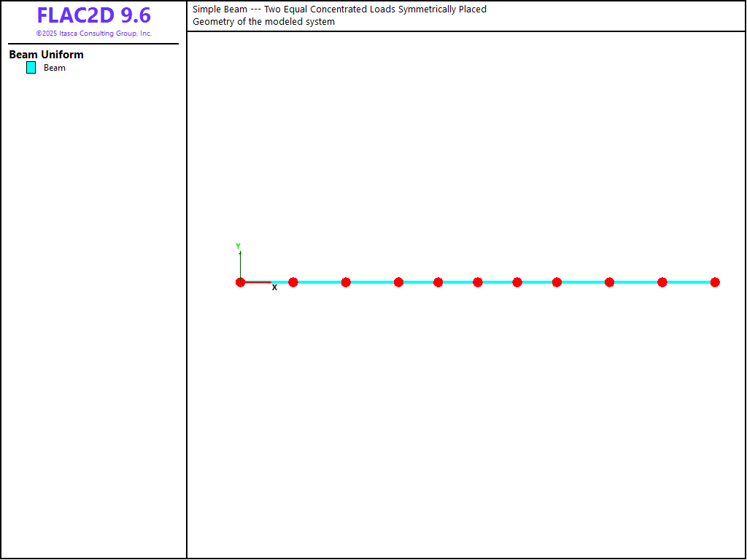Image resolution: width=747 pixels, height=560 pixels.
Task: Click the cyan beam segment between the two rightmost nodes
Action: pos(689,282)
